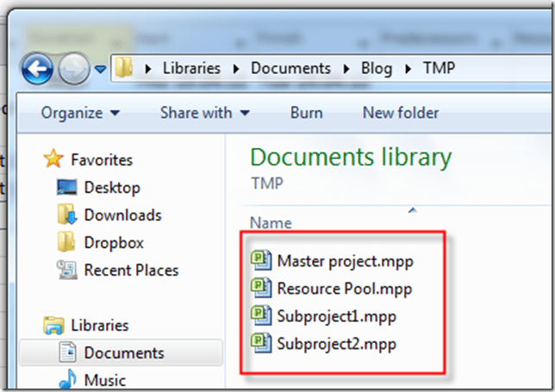The image size is (555, 392).
Task: Create a New folder from toolbar
Action: point(400,113)
